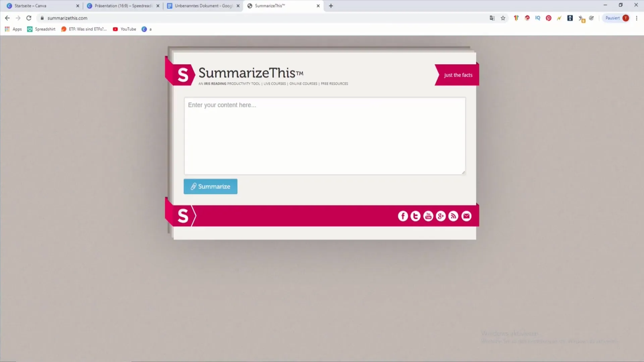Click the RSS feed icon
Screen dimensions: 644x362
point(454,216)
